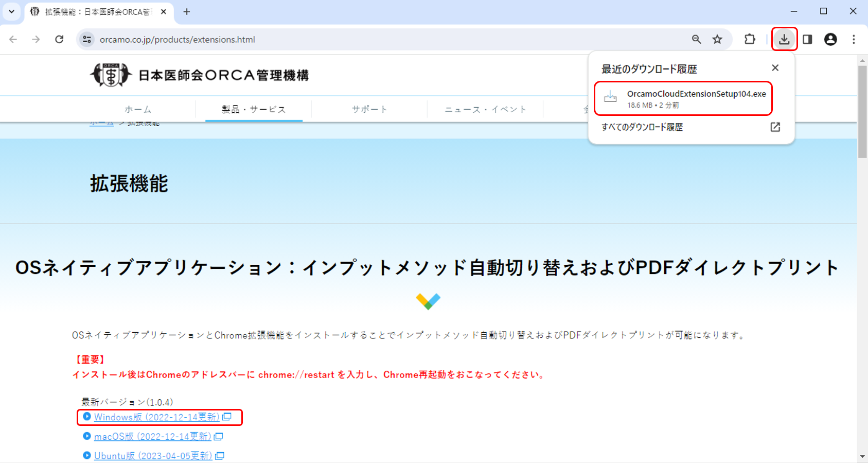Toggle the Chrome downloads button

[784, 39]
